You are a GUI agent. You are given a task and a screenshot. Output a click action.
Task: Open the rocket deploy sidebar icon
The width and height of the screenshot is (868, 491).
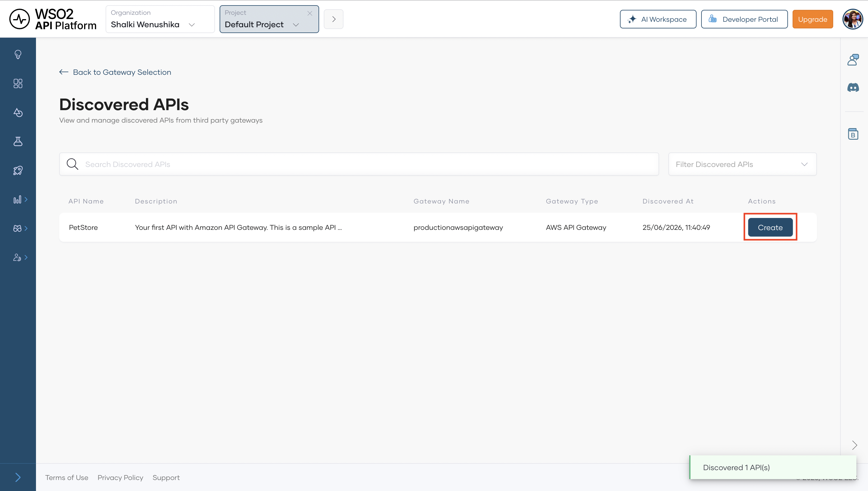point(18,170)
